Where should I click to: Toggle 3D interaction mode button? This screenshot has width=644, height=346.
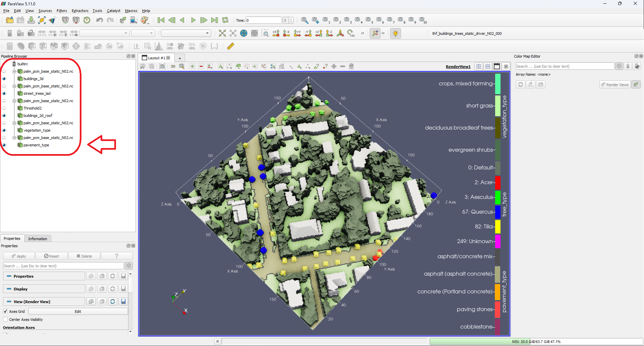coord(173,66)
